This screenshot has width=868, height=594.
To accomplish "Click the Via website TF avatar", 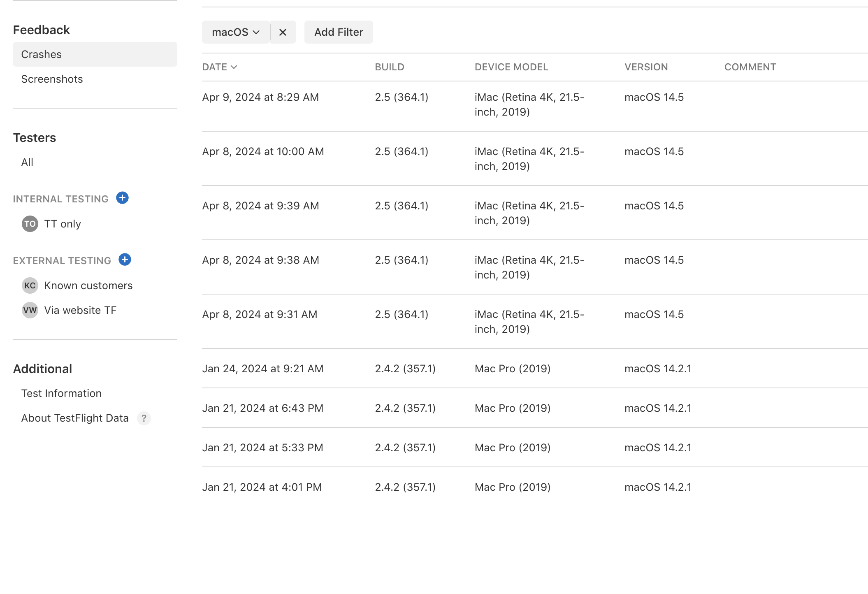I will click(x=30, y=310).
